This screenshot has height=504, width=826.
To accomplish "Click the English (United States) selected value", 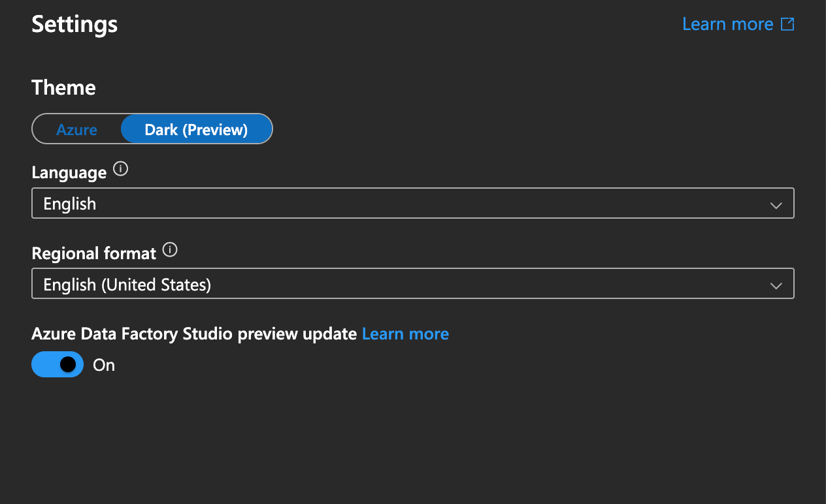I will pyautogui.click(x=127, y=285).
